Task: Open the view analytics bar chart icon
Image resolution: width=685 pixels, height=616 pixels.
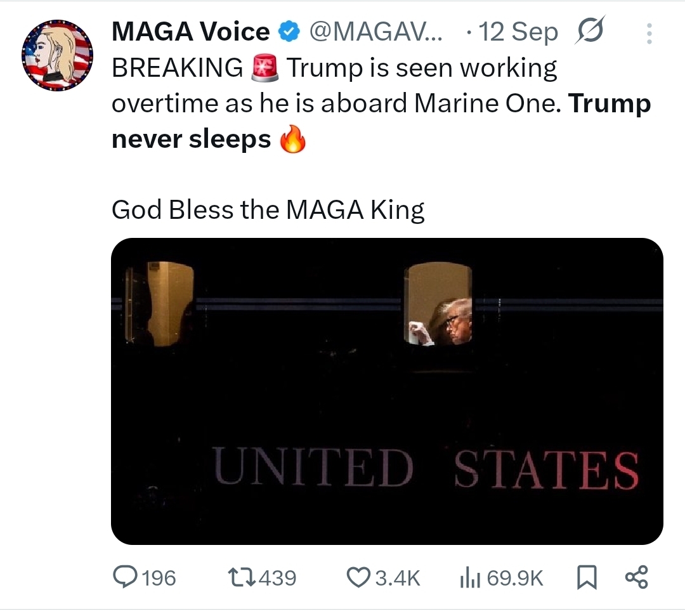Action: pos(469,577)
